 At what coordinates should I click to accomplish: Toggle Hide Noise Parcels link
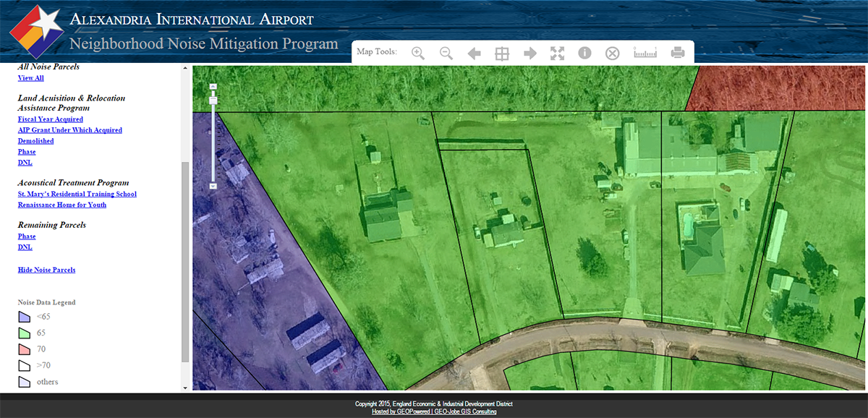point(46,270)
